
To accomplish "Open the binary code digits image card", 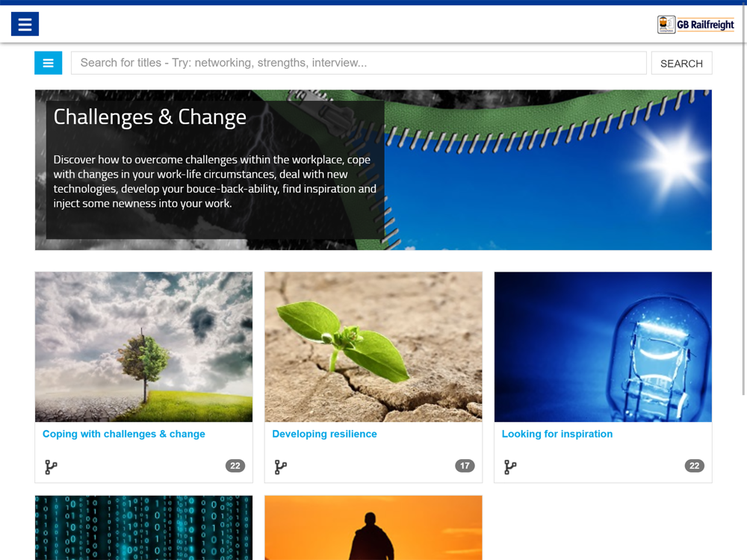I will point(144,528).
